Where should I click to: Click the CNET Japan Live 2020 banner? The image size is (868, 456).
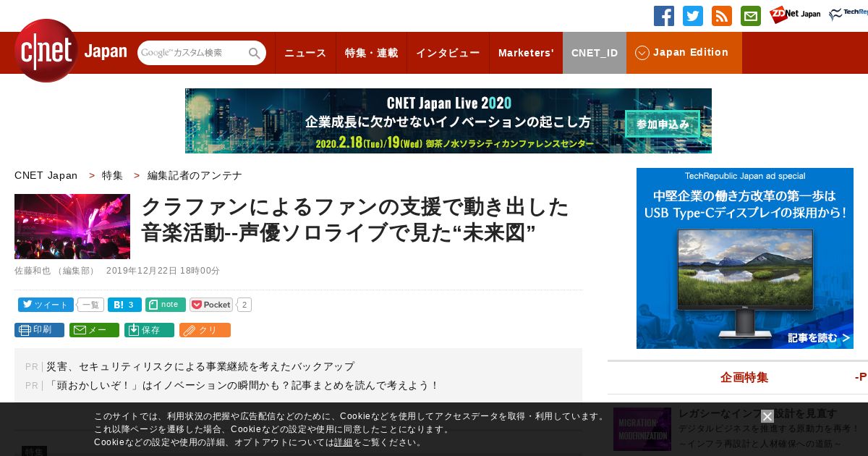tap(448, 121)
